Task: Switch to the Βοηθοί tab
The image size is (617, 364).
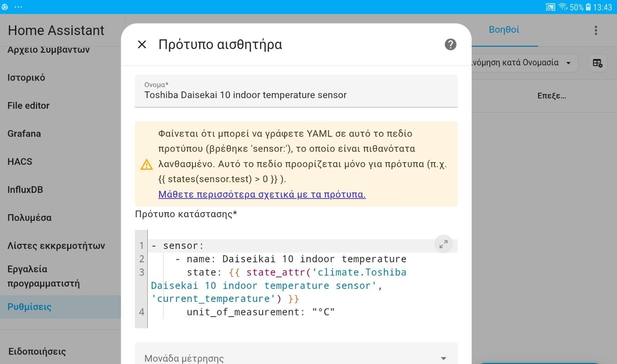Action: [504, 30]
